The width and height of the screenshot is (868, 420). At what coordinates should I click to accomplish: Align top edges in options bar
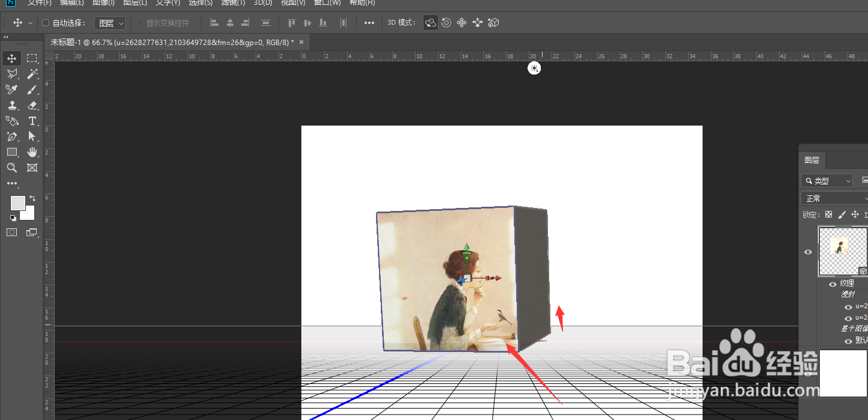(x=292, y=23)
